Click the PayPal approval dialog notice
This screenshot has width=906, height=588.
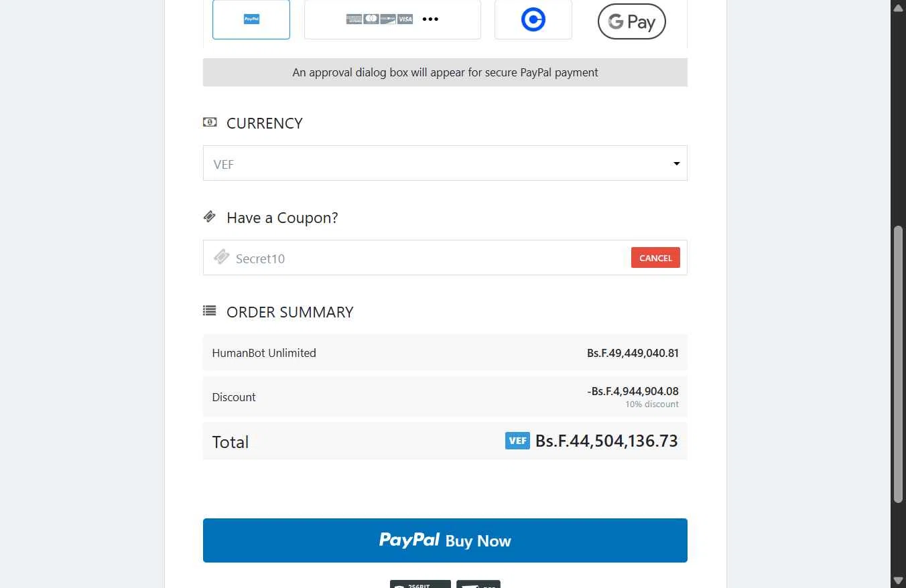[445, 72]
